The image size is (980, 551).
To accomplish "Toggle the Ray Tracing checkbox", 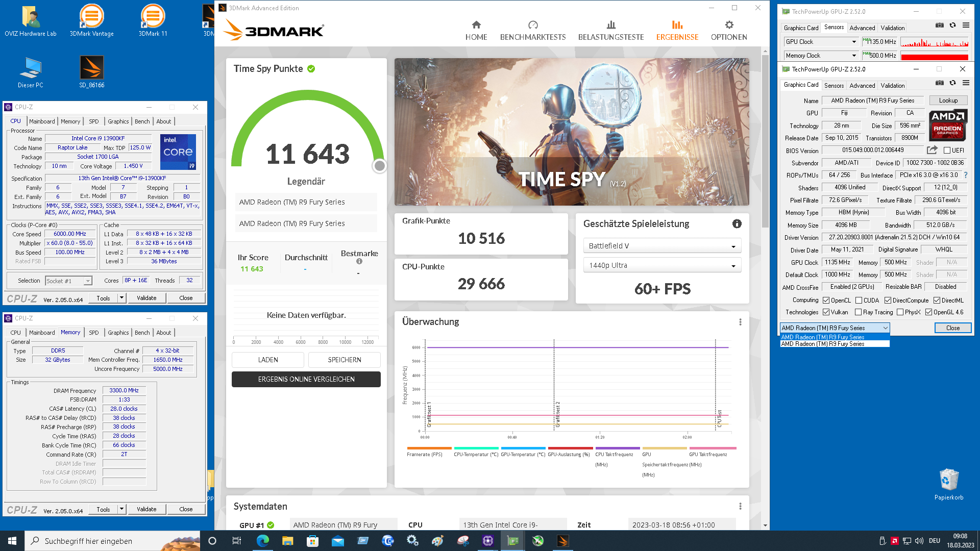I will [x=858, y=312].
